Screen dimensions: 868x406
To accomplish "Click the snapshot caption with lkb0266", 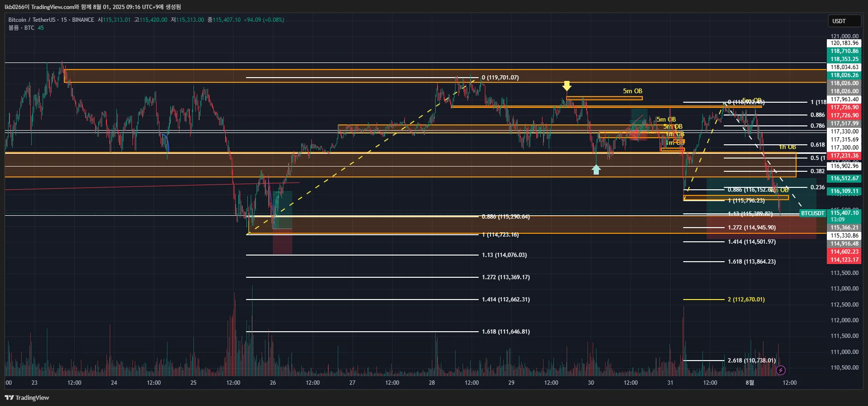I will [93, 7].
